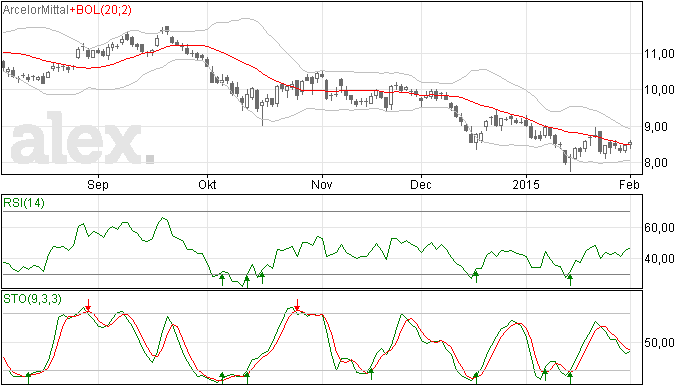Click the STO 50,00 axis value
Screen dimensions: 690x387
tap(659, 343)
